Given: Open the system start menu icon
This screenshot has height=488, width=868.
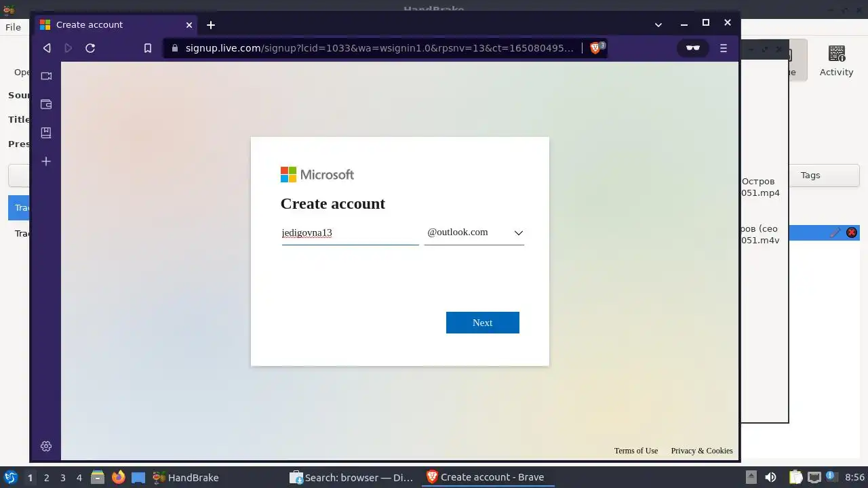Looking at the screenshot, I should [11, 477].
